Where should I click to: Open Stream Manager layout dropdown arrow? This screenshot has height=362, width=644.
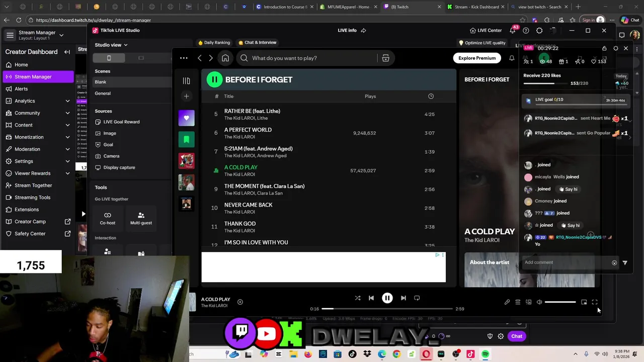tap(61, 35)
